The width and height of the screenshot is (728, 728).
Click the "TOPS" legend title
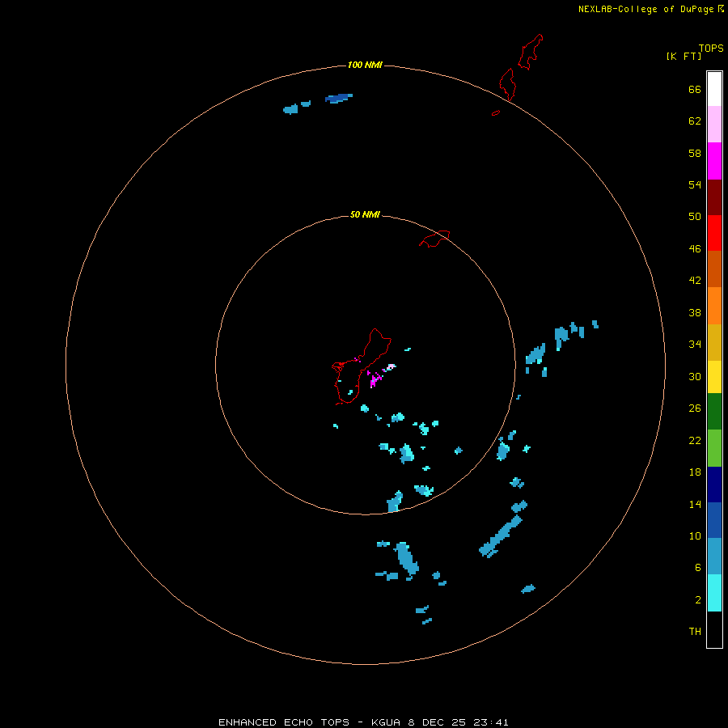click(x=711, y=48)
